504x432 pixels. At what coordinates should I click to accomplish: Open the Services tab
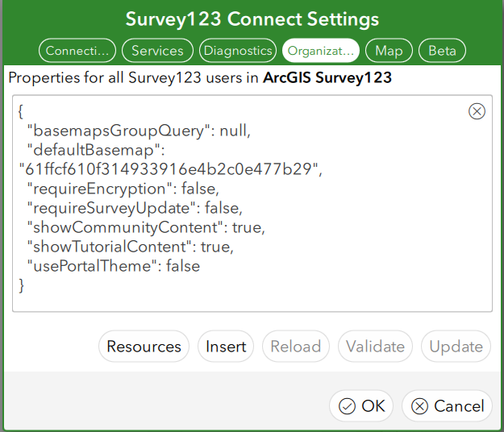tap(157, 51)
